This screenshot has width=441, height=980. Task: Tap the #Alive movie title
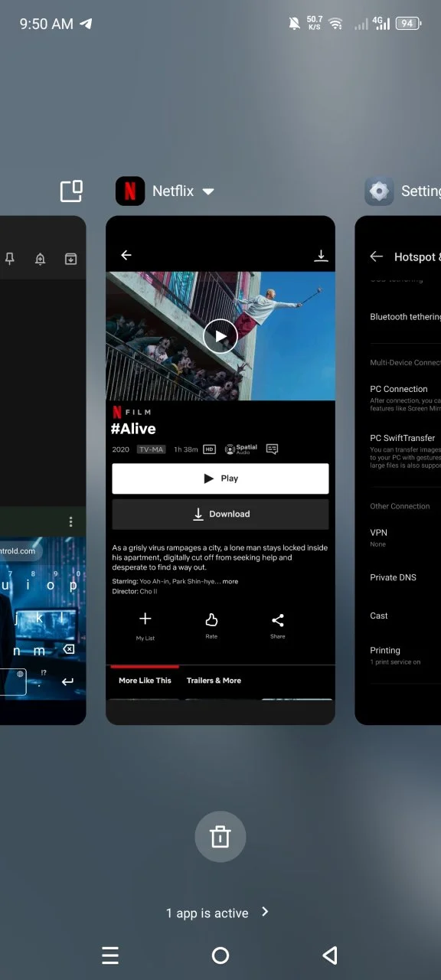(x=133, y=429)
